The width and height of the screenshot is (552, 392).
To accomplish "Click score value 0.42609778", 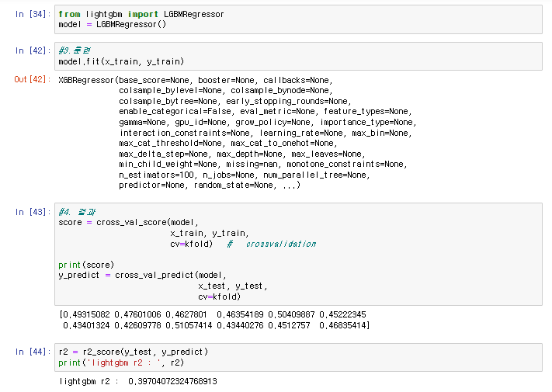I will pyautogui.click(x=137, y=325).
